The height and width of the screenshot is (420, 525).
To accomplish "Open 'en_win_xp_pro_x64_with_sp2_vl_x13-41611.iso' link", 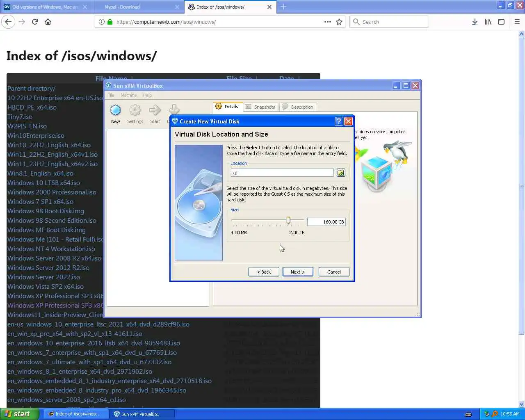I will coord(75,333).
